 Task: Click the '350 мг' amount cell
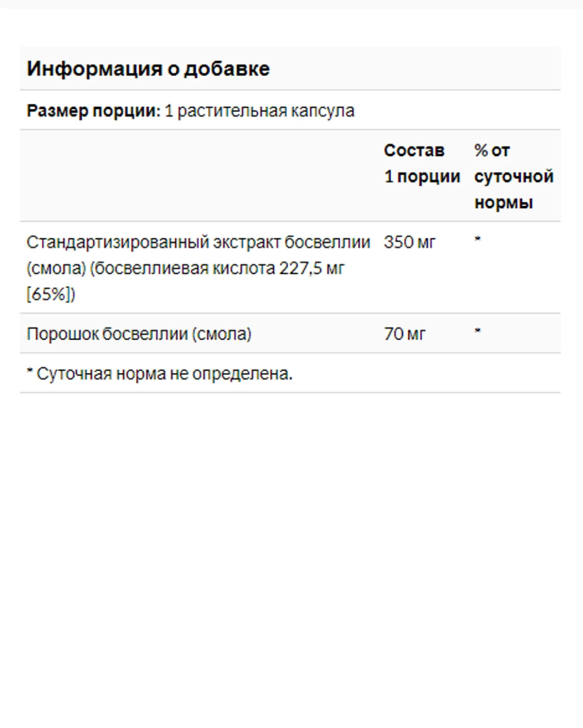tap(410, 242)
